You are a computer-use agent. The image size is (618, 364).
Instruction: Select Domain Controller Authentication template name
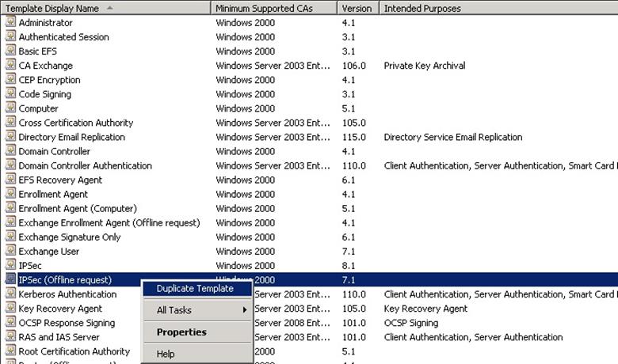(x=85, y=165)
